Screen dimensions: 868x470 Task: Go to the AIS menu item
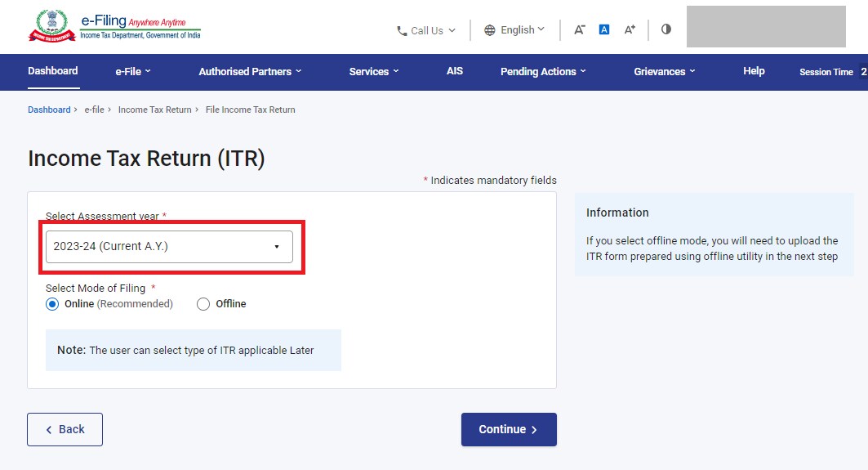click(455, 71)
